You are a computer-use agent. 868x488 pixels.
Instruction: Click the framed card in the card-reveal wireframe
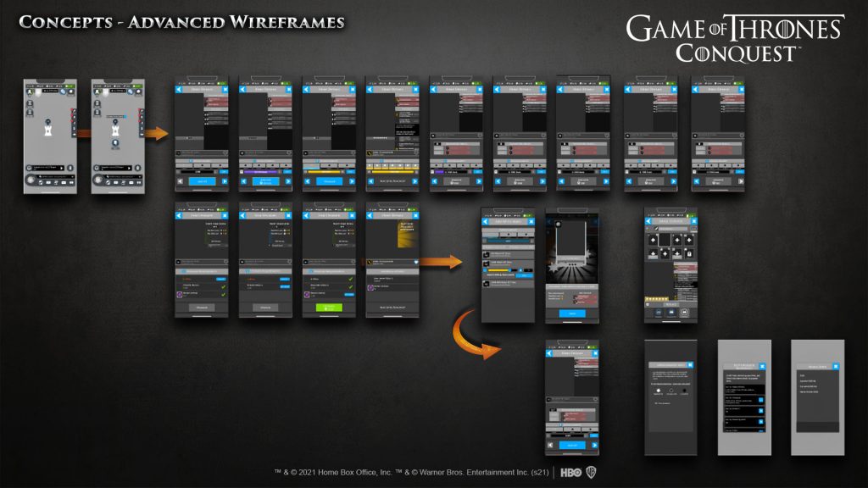tap(571, 241)
